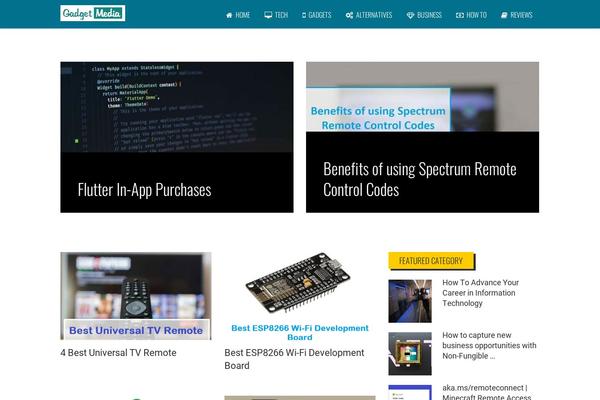Click the book icon beside Reviews
The image size is (600, 400).
click(504, 15)
